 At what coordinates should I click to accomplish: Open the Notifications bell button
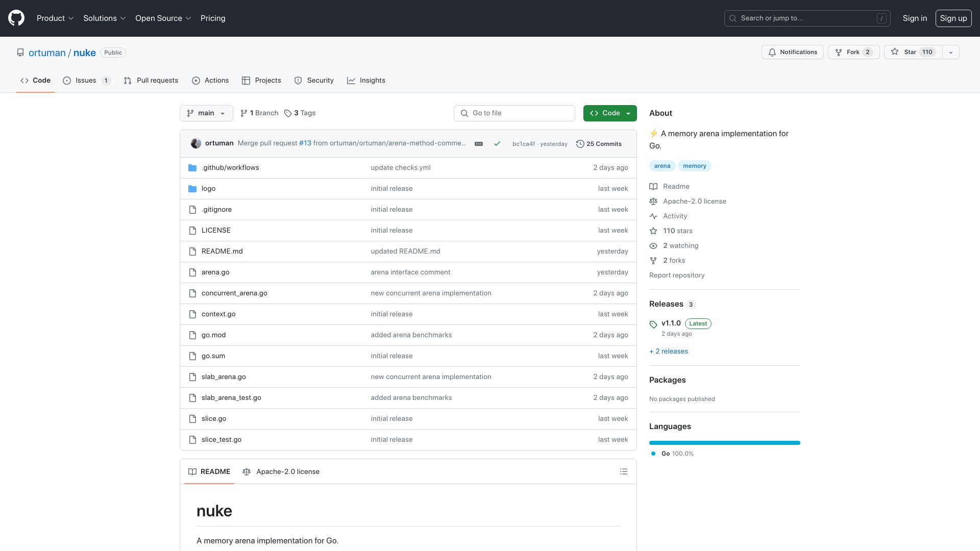[x=792, y=52]
